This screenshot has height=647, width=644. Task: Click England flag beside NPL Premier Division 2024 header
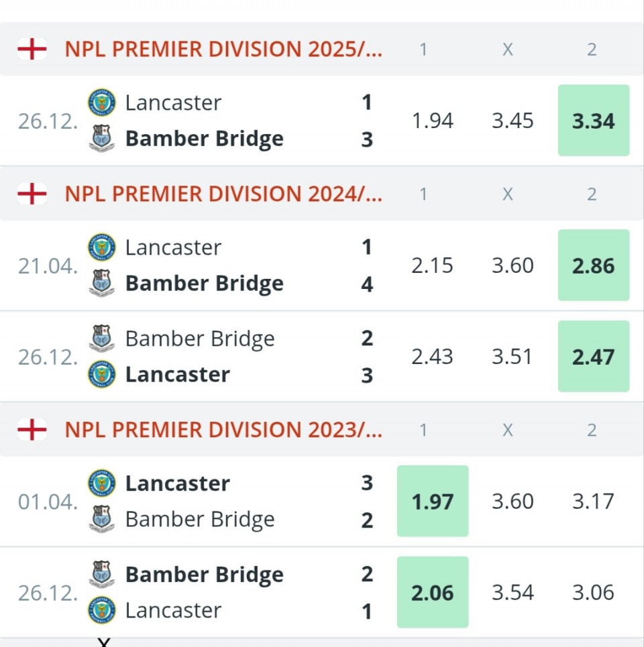click(x=32, y=194)
